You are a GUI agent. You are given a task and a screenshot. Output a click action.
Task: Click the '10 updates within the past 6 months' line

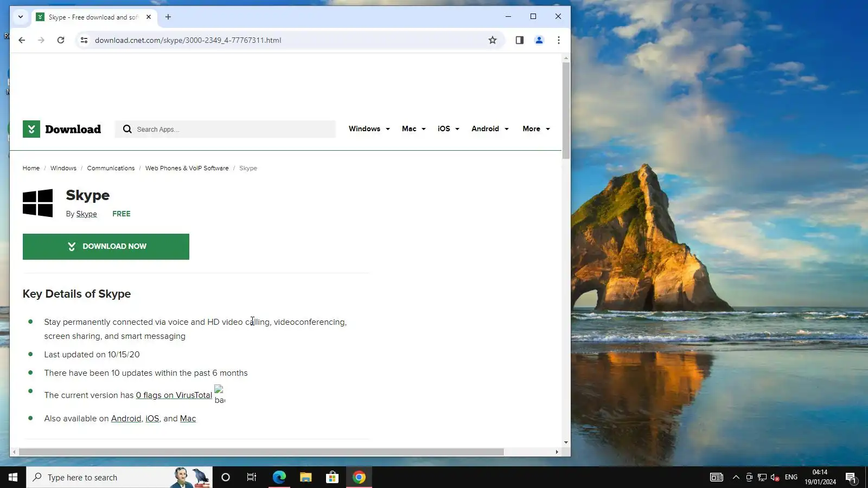[146, 373]
